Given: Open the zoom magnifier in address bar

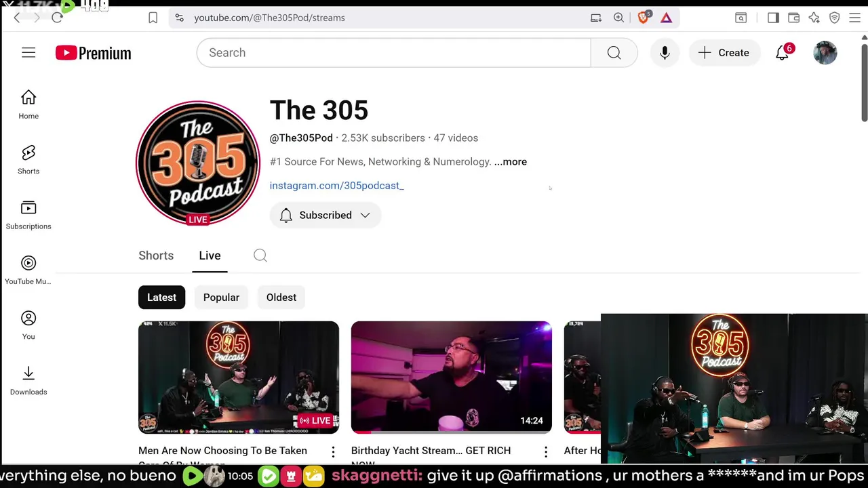Looking at the screenshot, I should (x=618, y=18).
